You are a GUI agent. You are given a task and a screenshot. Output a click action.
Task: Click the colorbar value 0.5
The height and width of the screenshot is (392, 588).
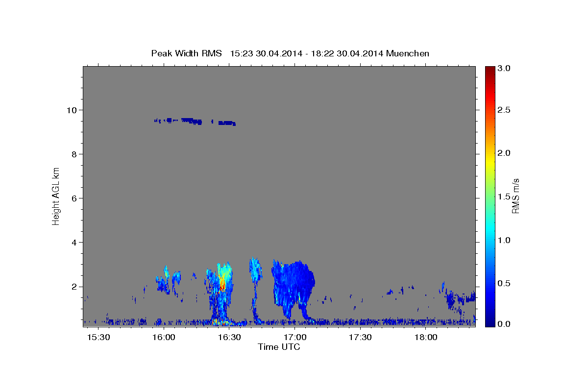[504, 284]
